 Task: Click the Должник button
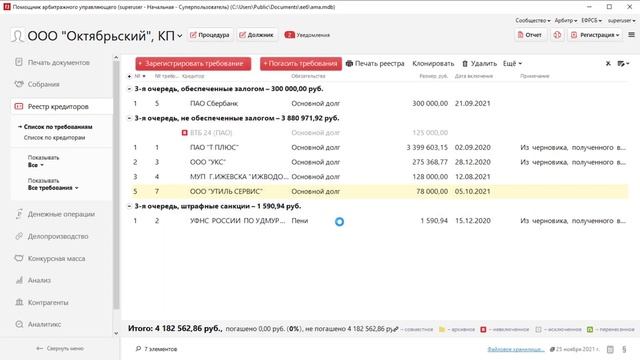coord(256,35)
